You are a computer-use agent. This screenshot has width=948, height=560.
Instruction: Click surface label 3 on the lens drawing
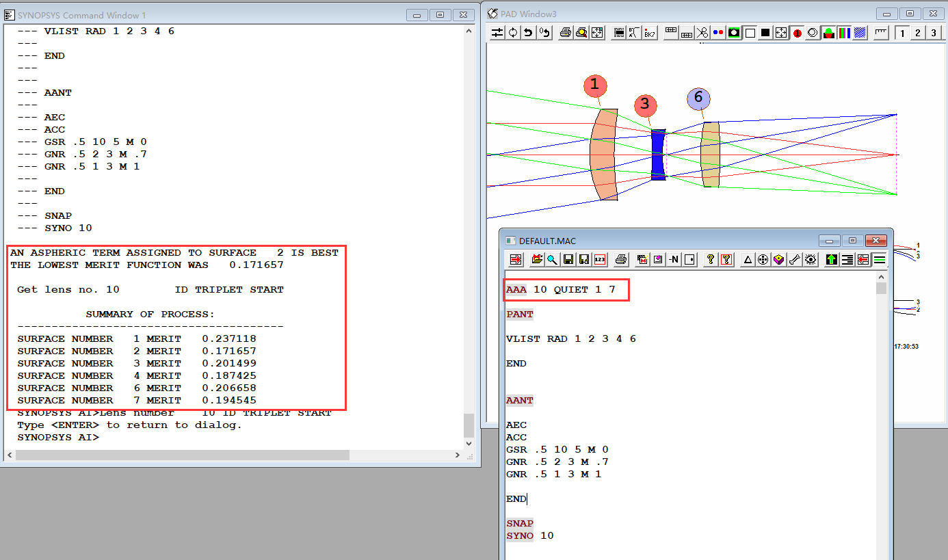click(645, 105)
